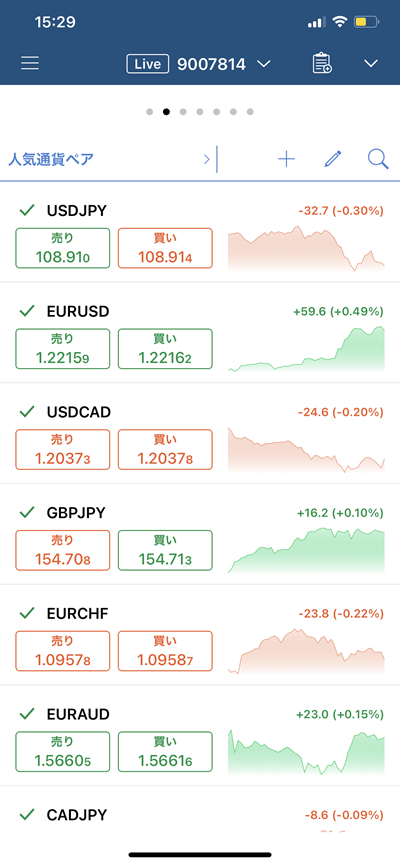
Task: Tap the home indicator bar
Action: (200, 855)
